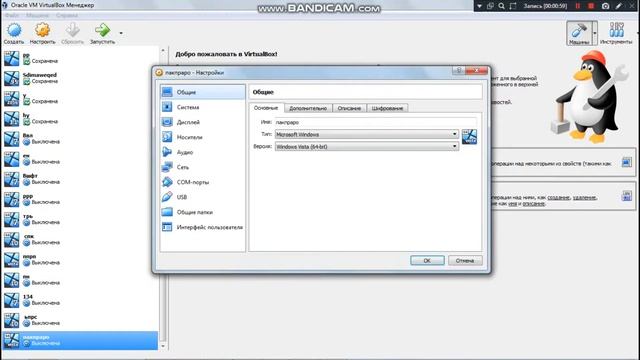This screenshot has height=360, width=640.
Task: Open the Аудио settings category
Action: coord(203,152)
